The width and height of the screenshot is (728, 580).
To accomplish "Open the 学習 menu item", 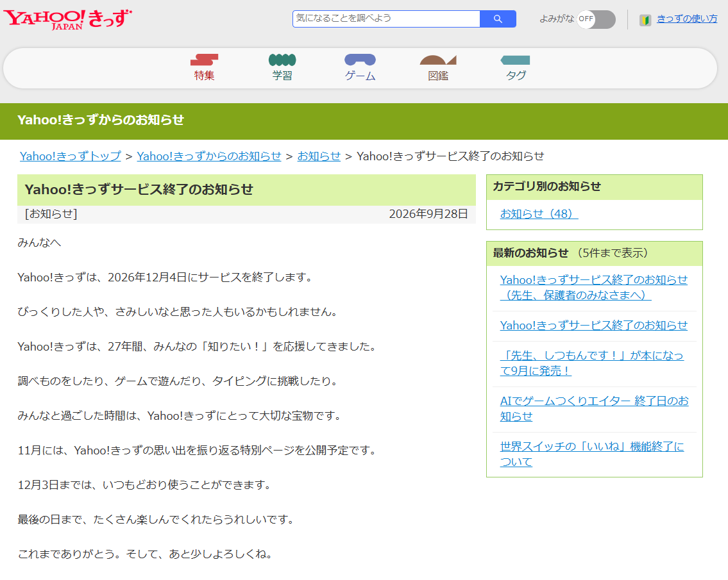I will click(282, 75).
